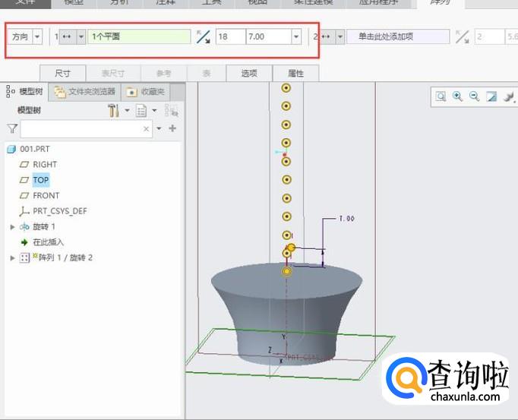Open the 选项 tab
The height and width of the screenshot is (420, 518).
click(x=249, y=74)
